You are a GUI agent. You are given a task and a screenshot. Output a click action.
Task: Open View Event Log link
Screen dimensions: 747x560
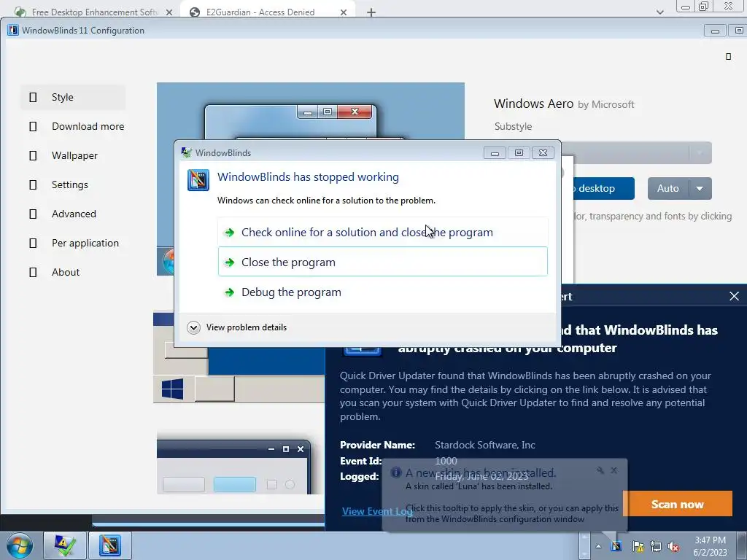point(377,511)
